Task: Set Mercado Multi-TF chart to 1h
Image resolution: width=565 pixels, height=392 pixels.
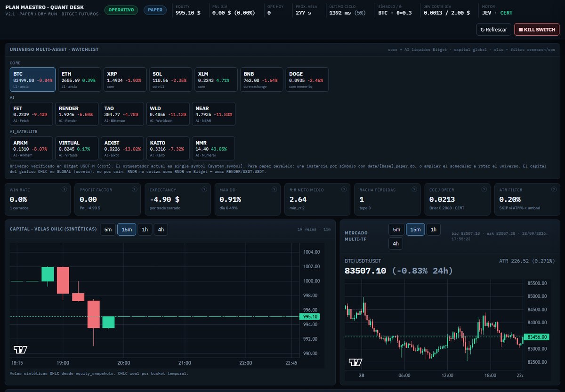Action: click(x=434, y=229)
